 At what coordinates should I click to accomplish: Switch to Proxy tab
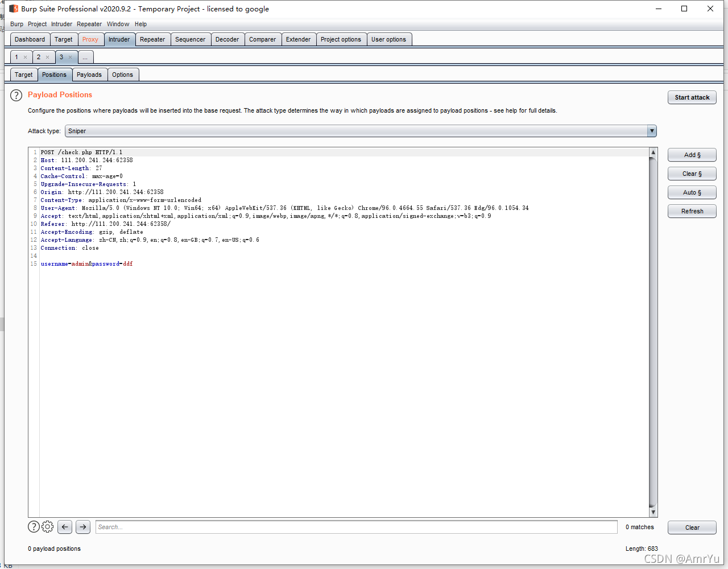(90, 39)
